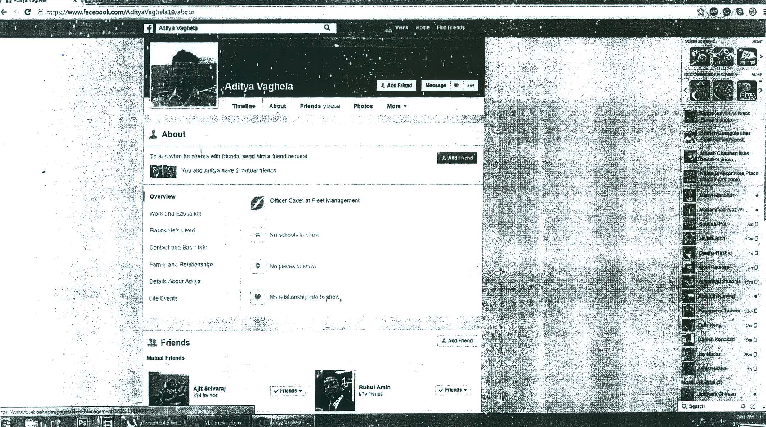The image size is (766, 427).
Task: Select Contact and Basic Info section
Action: (x=178, y=248)
